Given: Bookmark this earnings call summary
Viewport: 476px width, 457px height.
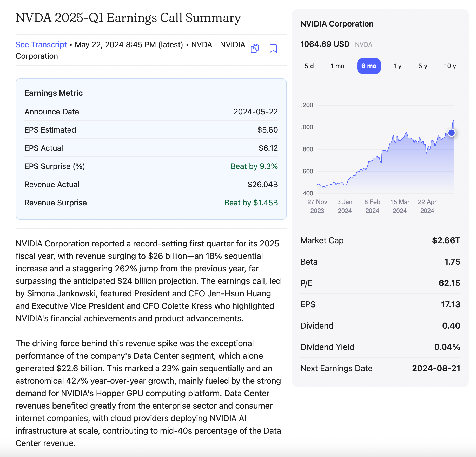Looking at the screenshot, I should tap(273, 49).
